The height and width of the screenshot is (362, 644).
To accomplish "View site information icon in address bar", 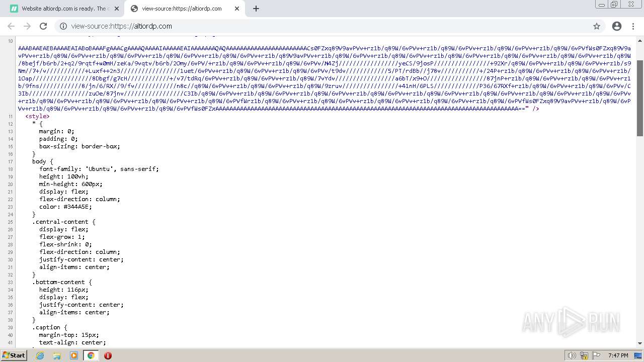I will [x=63, y=26].
